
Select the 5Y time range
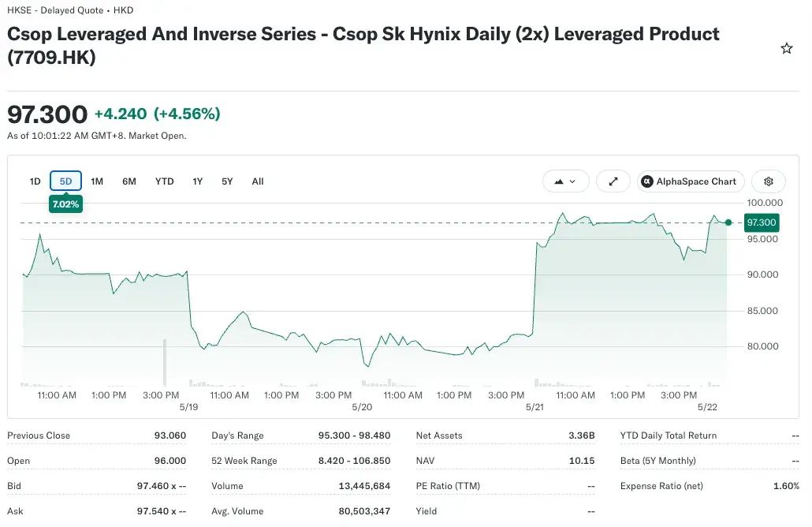pos(227,181)
